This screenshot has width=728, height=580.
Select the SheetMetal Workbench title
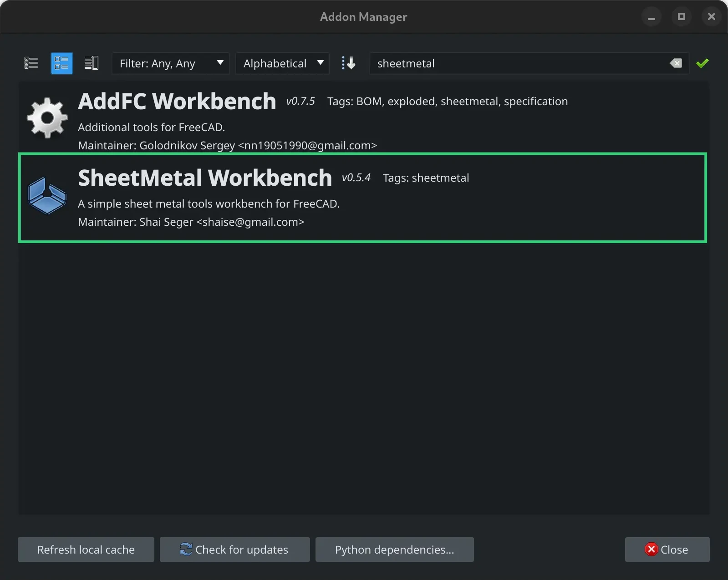[205, 178]
